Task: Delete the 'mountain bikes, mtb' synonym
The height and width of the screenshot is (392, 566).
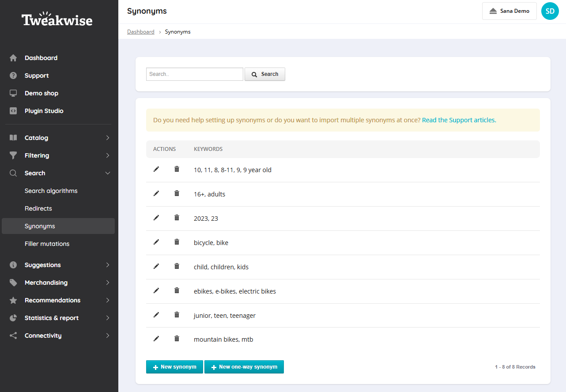Action: point(177,339)
